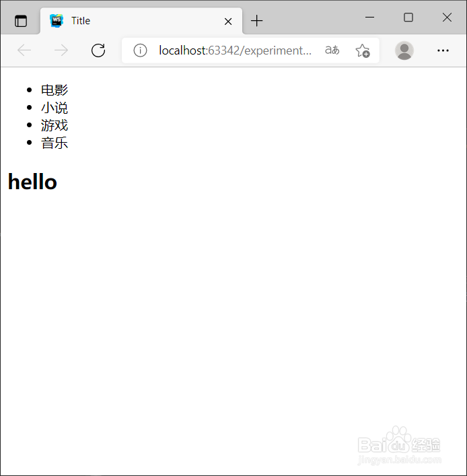The image size is (467, 476).
Task: Open a new tab with plus button
Action: [256, 21]
